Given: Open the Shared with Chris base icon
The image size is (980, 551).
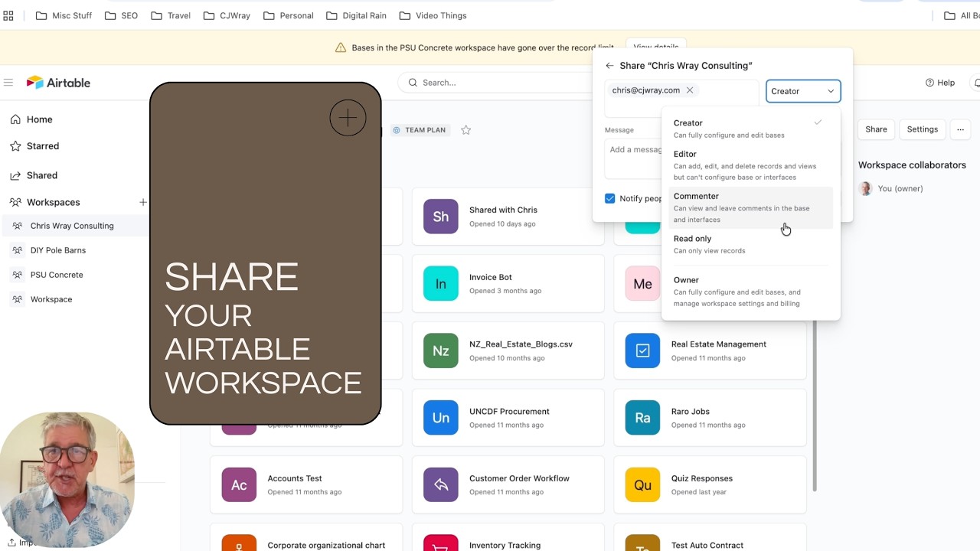Looking at the screenshot, I should point(441,217).
